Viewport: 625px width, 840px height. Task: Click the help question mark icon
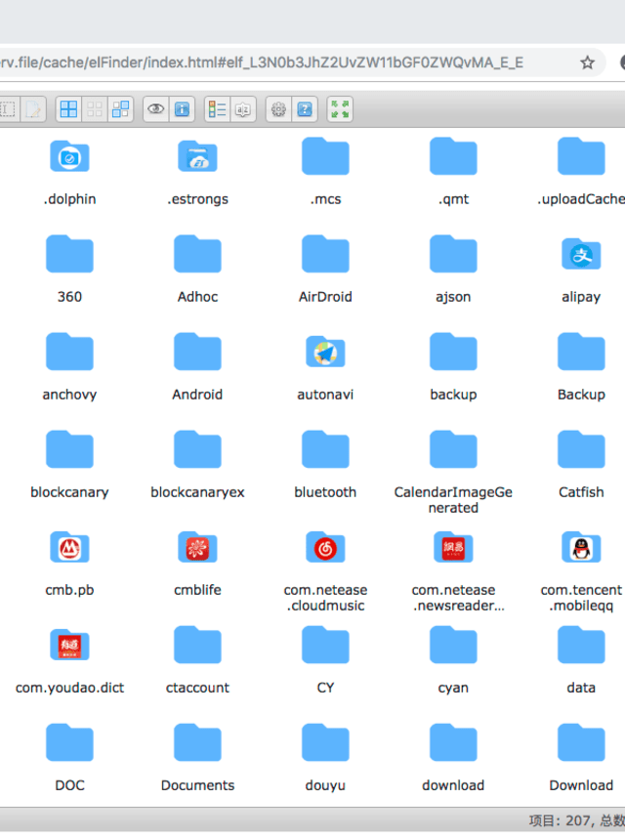click(x=305, y=109)
